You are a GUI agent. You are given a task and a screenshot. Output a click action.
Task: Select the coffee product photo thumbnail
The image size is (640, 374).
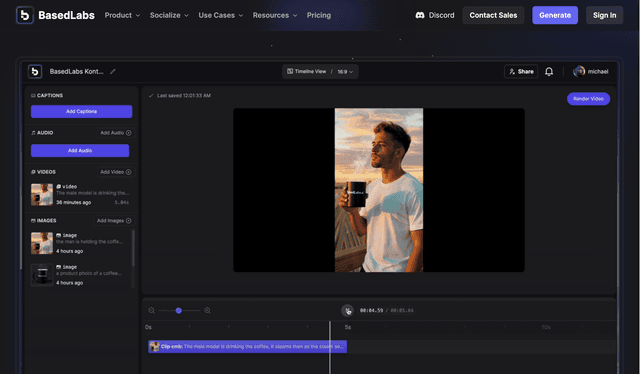(42, 275)
